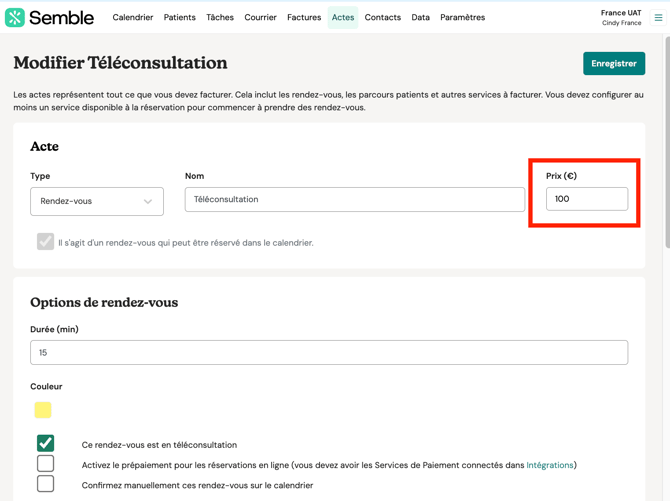Click the Durée (min) input field
The width and height of the screenshot is (670, 501).
[x=329, y=352]
